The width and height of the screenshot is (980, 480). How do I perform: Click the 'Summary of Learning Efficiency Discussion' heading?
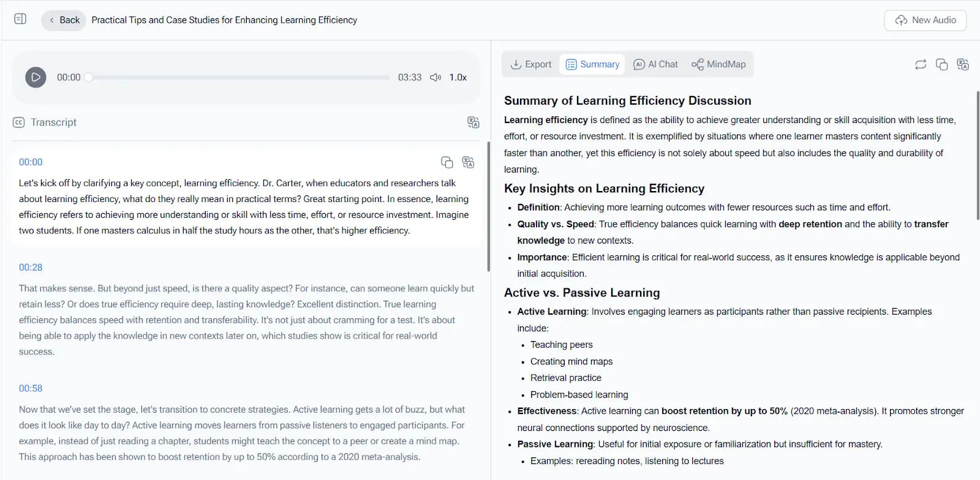tap(627, 100)
